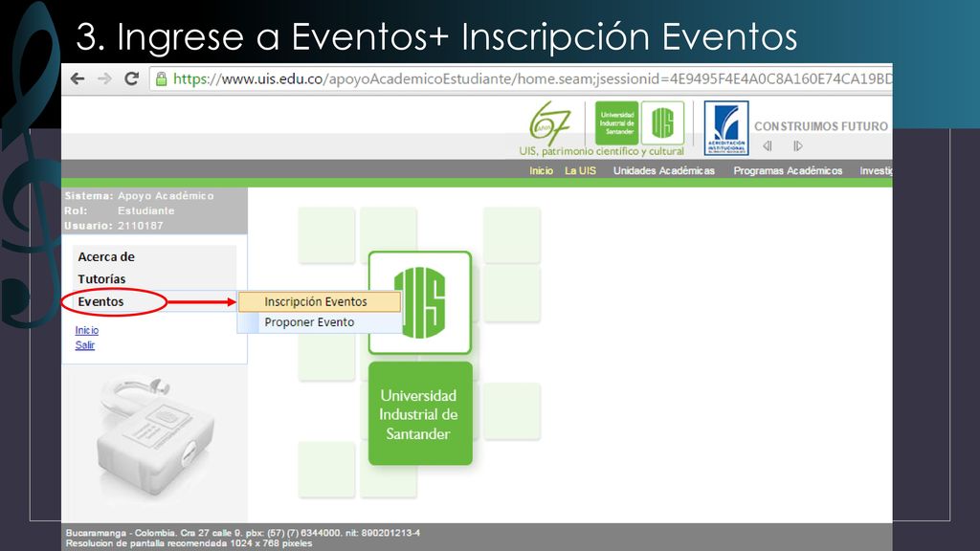This screenshot has height=551, width=980.
Task: Open the Inicio top navigation item
Action: click(542, 170)
